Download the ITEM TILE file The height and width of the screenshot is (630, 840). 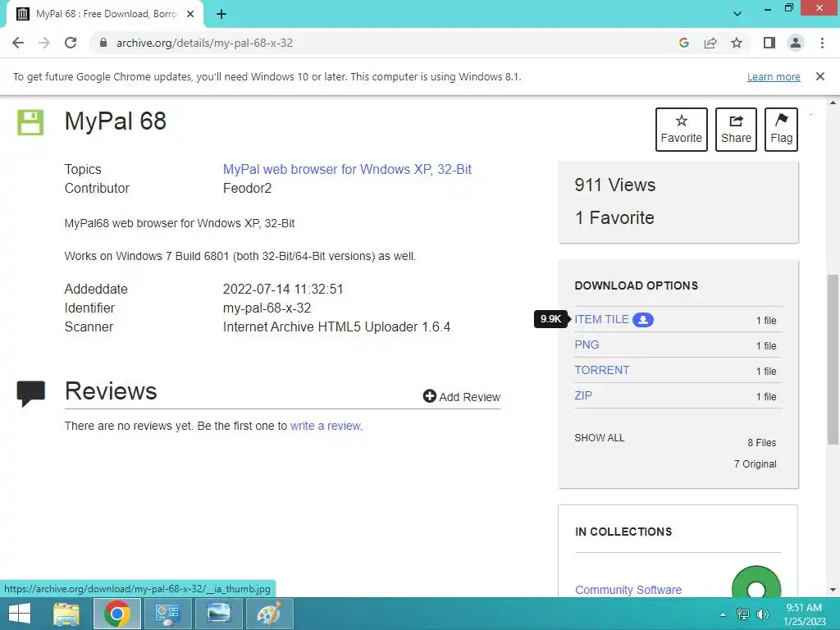(601, 319)
